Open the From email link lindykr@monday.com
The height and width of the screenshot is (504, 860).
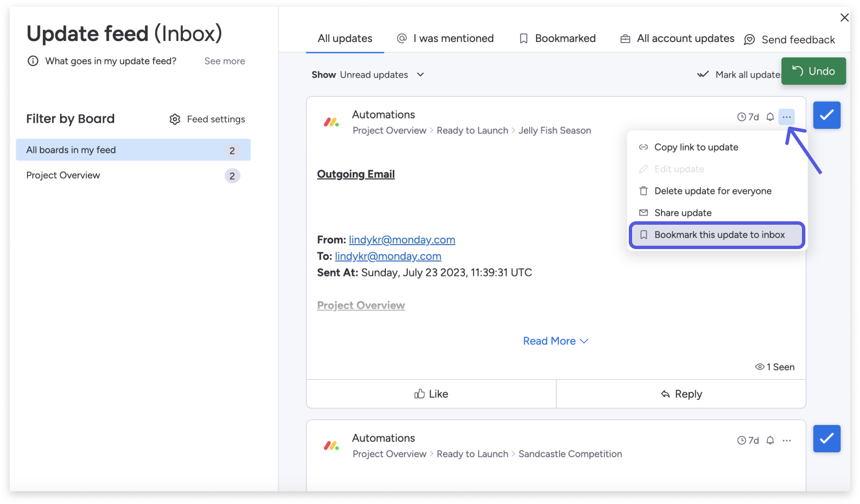click(x=402, y=240)
